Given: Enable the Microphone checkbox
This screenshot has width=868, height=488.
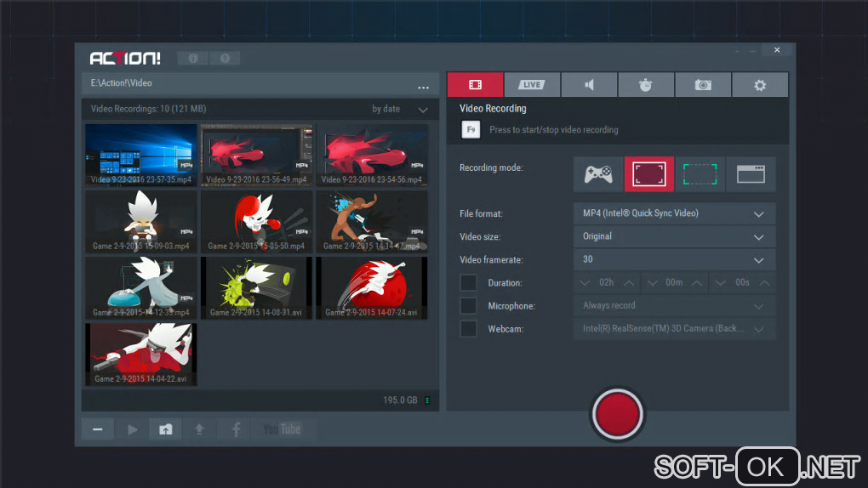Looking at the screenshot, I should point(468,305).
